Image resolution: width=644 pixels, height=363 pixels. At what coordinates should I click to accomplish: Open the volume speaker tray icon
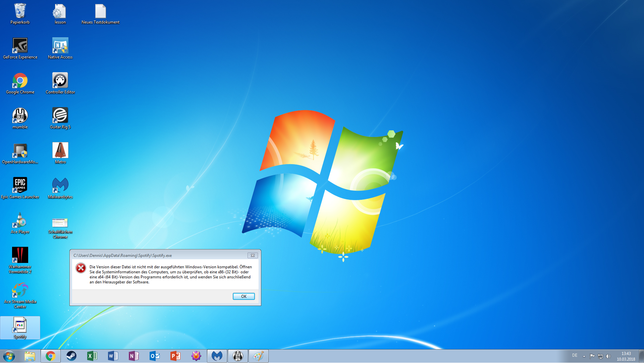pos(608,356)
